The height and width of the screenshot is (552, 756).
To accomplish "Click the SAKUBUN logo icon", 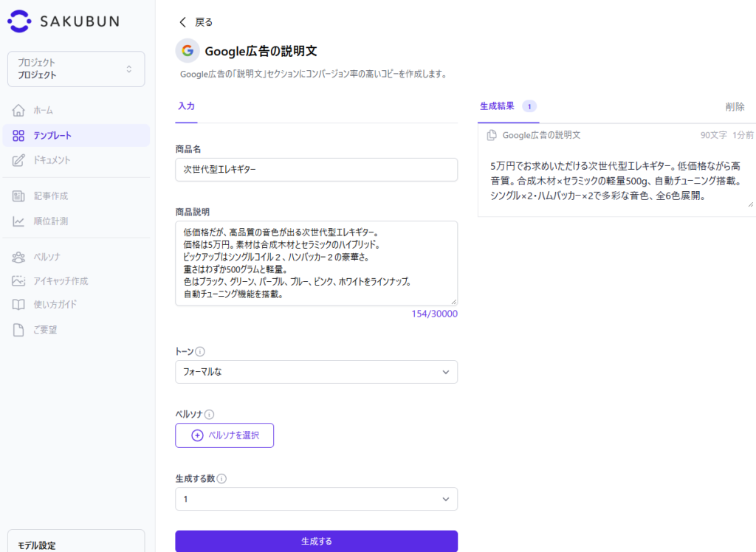I will click(19, 21).
